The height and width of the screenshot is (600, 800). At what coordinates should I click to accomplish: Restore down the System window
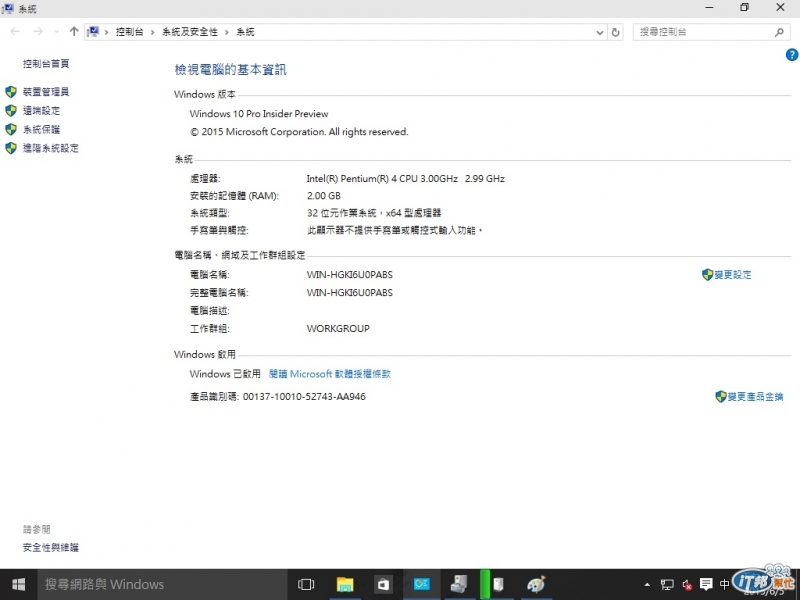point(744,8)
